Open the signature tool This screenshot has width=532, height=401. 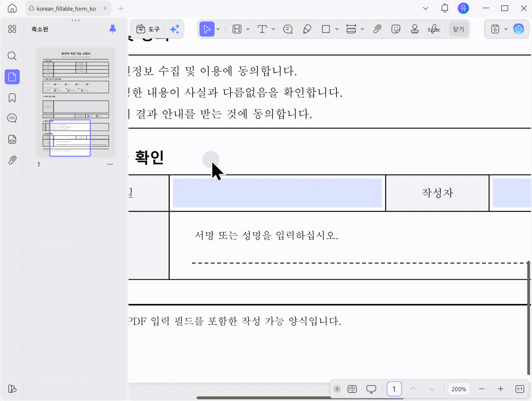coord(434,29)
